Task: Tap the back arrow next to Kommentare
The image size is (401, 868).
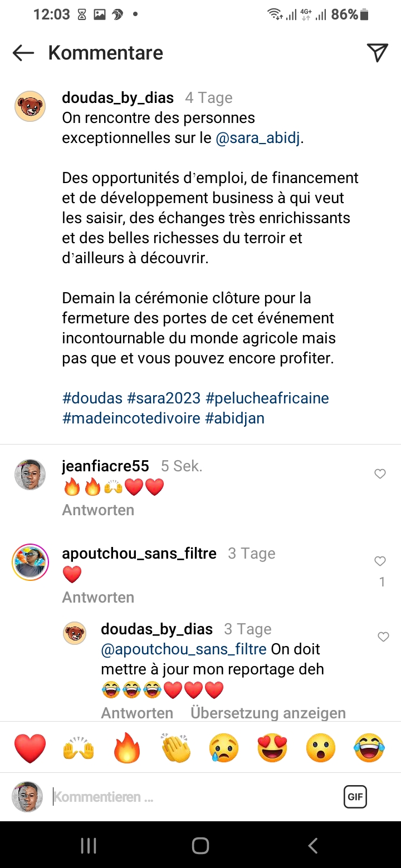Action: pyautogui.click(x=23, y=53)
